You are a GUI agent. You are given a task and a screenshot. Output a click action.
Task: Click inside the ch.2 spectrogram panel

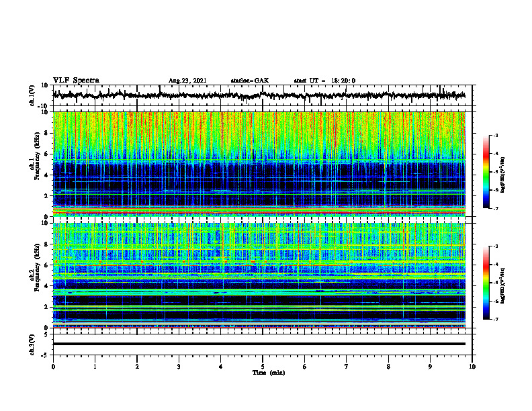(x=259, y=275)
